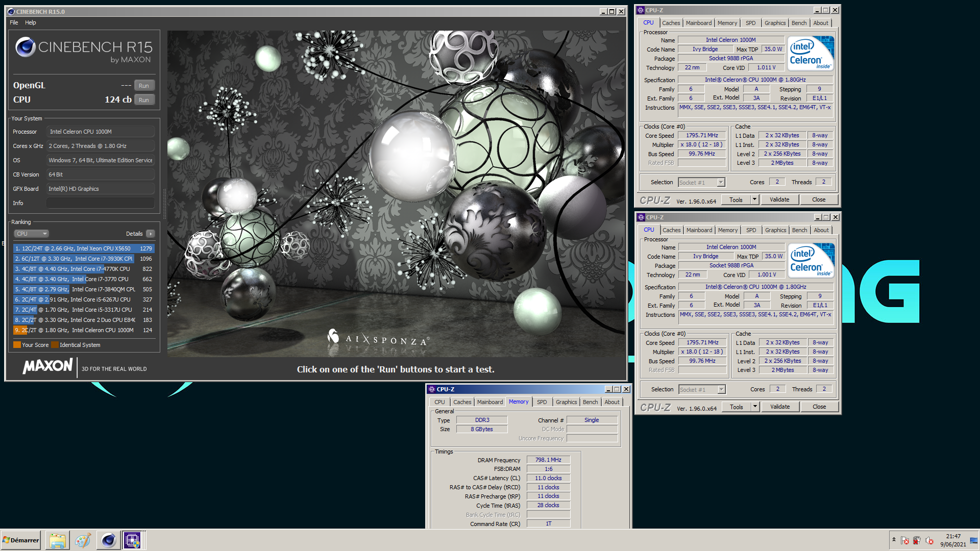
Task: Open the Démarrer start menu
Action: pos(21,540)
